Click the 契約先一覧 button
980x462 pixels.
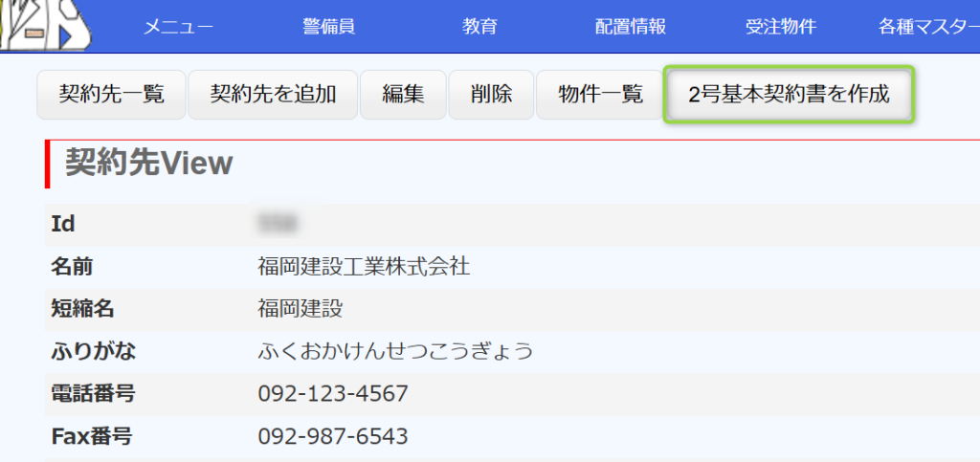click(111, 95)
